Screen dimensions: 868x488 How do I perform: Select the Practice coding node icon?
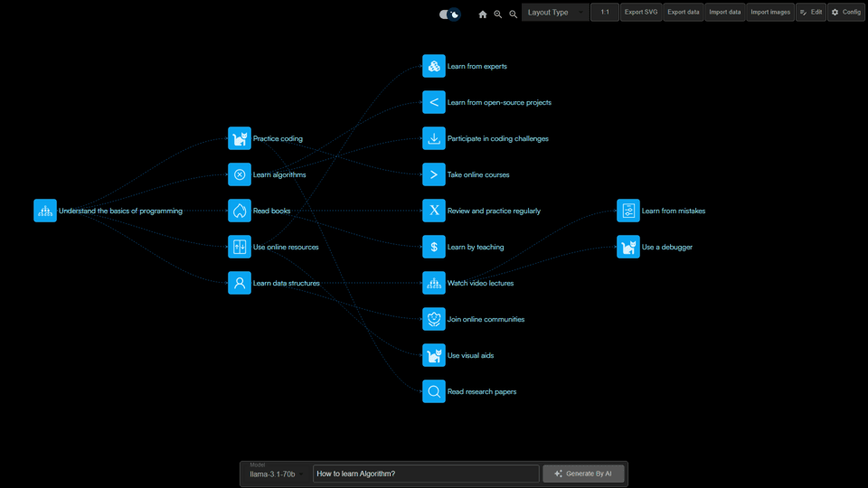coord(239,138)
